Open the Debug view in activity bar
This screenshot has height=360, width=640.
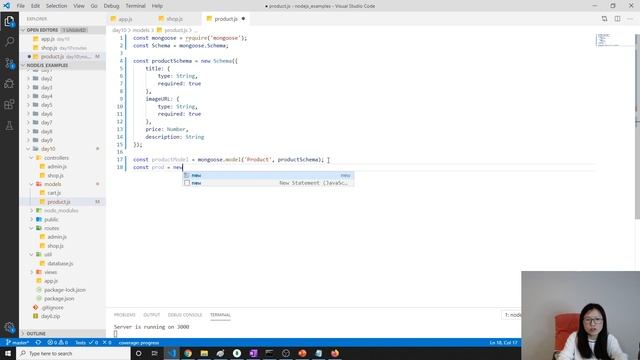9,84
